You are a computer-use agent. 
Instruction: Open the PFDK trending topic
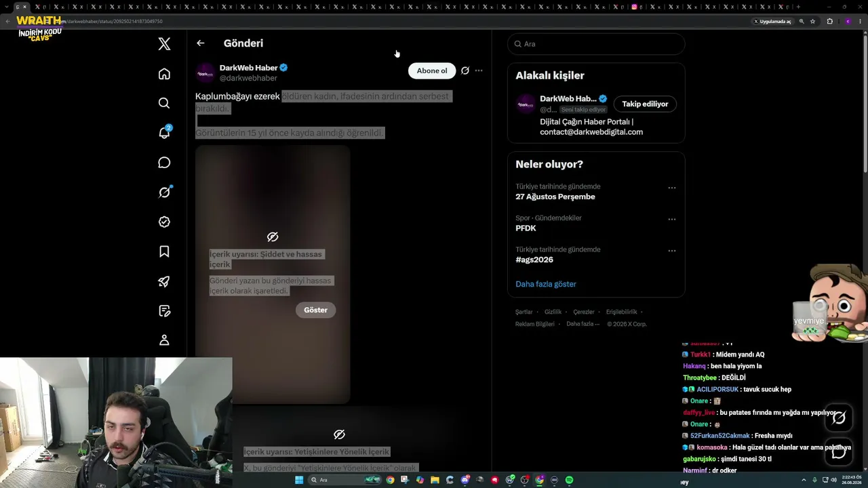coord(526,228)
